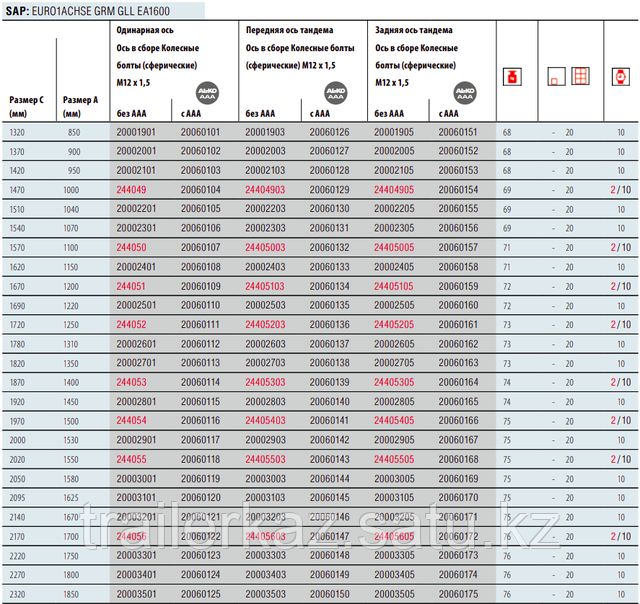640x604 pixels.
Task: Click size C value 2095
Action: coord(17,498)
